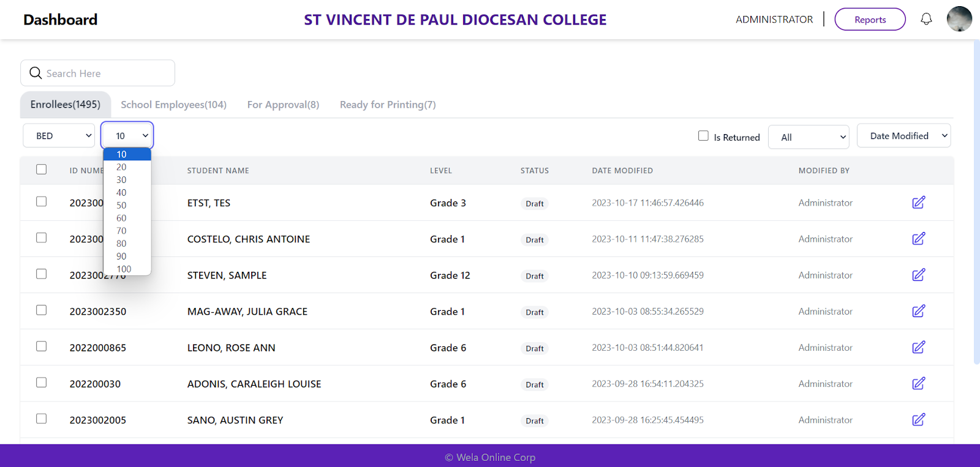Choose 50 in the page size list
980x467 pixels.
tap(121, 205)
